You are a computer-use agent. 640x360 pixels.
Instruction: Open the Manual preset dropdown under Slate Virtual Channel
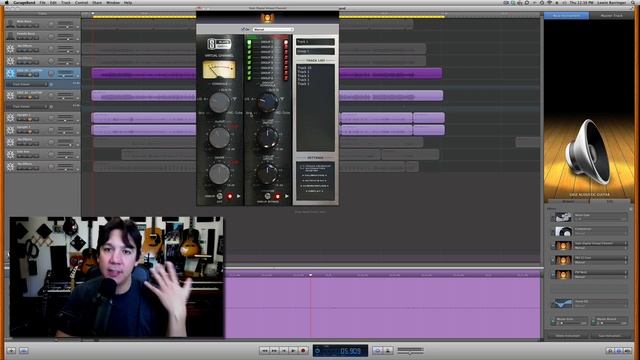[600, 248]
